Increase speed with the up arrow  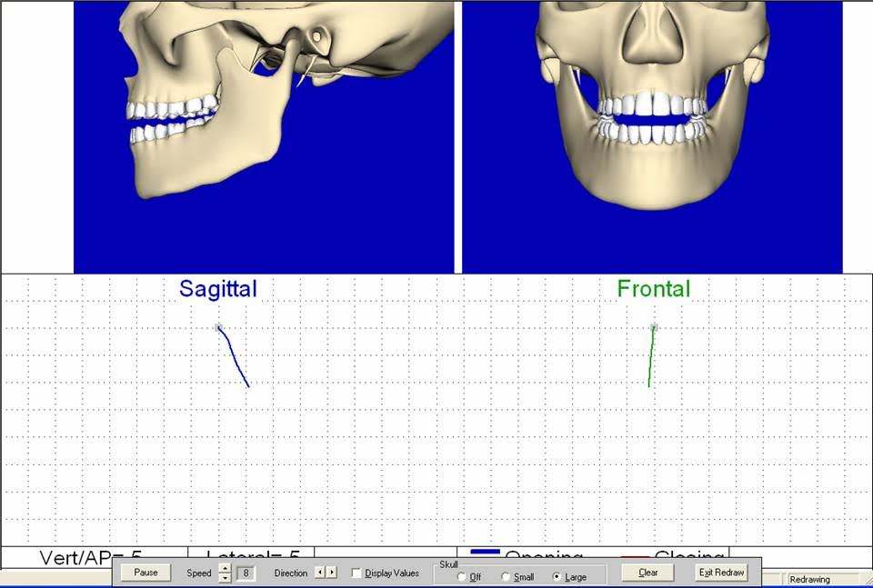click(x=225, y=569)
